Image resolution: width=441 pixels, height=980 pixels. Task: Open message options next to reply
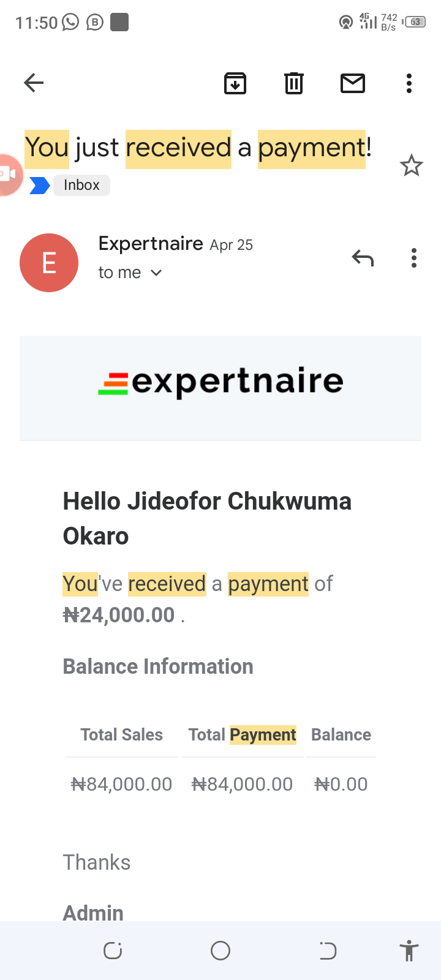(414, 258)
